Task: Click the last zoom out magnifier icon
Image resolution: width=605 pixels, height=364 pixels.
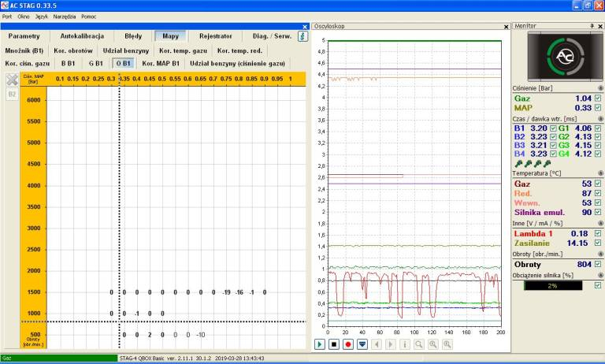Action: 447,344
